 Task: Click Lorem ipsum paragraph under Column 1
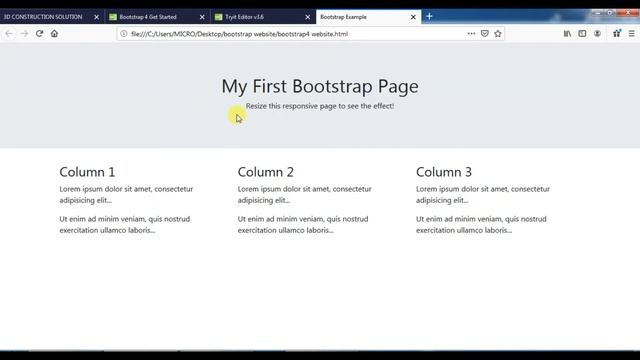127,194
